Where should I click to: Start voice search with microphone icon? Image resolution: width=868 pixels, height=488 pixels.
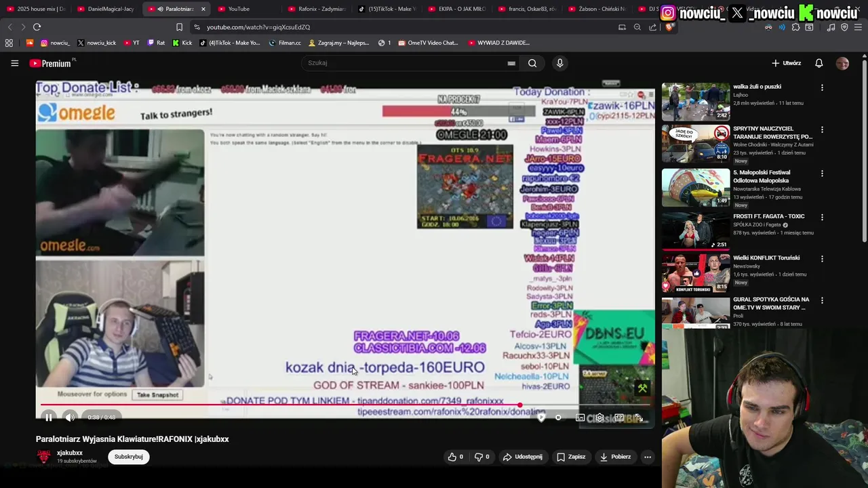[x=559, y=63]
